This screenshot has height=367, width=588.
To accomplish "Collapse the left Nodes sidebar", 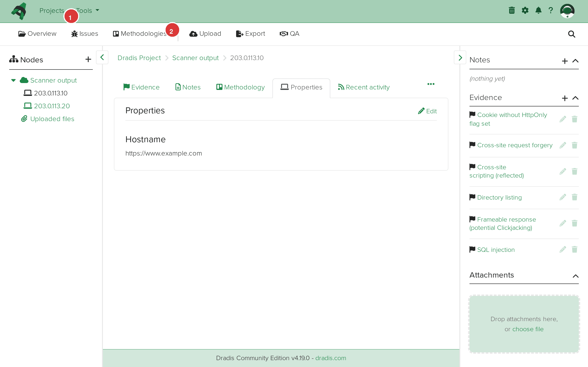I will point(102,58).
